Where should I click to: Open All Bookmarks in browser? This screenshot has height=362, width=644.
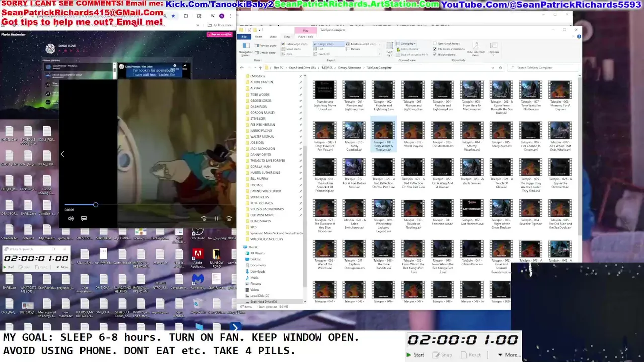click(221, 25)
